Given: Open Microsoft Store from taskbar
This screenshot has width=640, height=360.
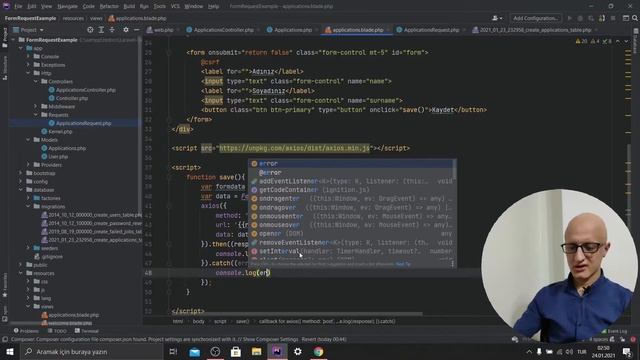Looking at the screenshot, I should tap(236, 351).
